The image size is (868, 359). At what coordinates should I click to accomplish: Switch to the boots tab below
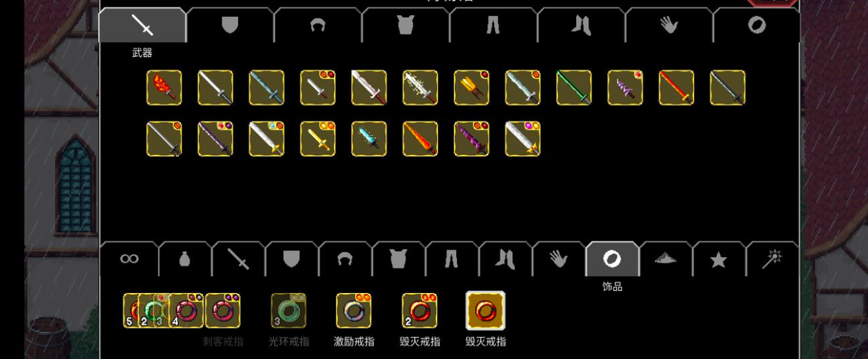505,259
